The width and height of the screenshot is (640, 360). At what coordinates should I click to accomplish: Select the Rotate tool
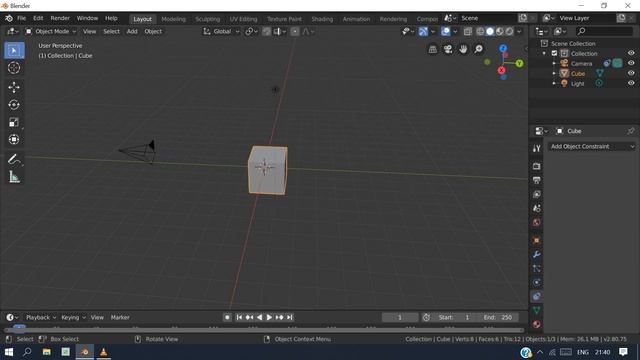point(14,105)
